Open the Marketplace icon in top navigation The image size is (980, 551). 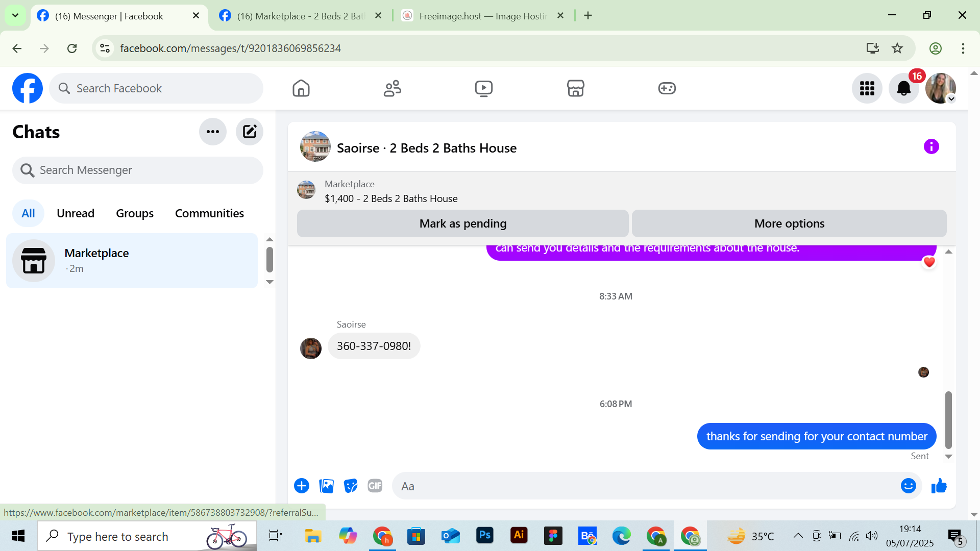575,88
